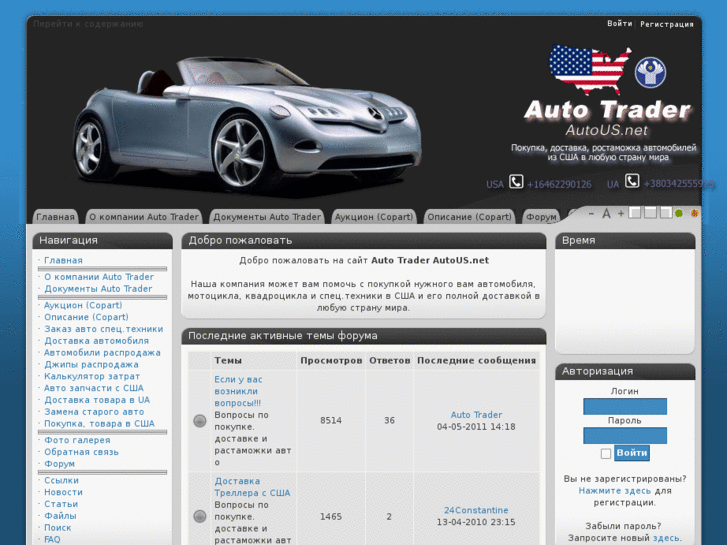
Task: Open the 'Описание (Copart)' tab
Action: tap(469, 217)
